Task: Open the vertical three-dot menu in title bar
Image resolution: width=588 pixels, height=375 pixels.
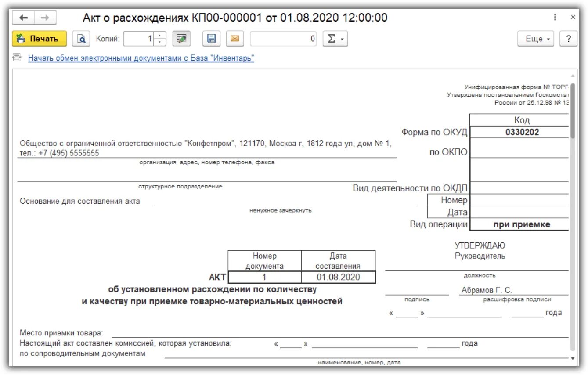Action: pos(556,18)
